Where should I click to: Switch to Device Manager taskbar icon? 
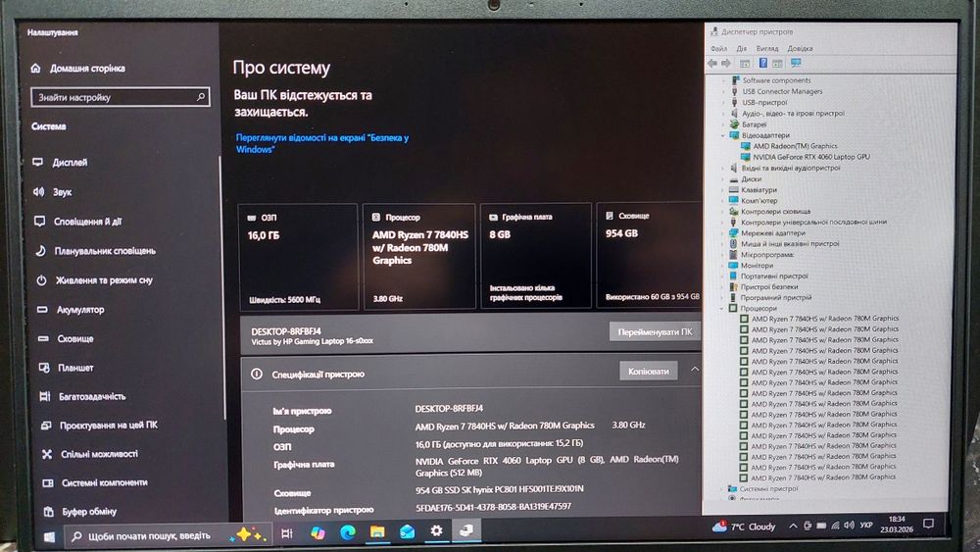466,530
